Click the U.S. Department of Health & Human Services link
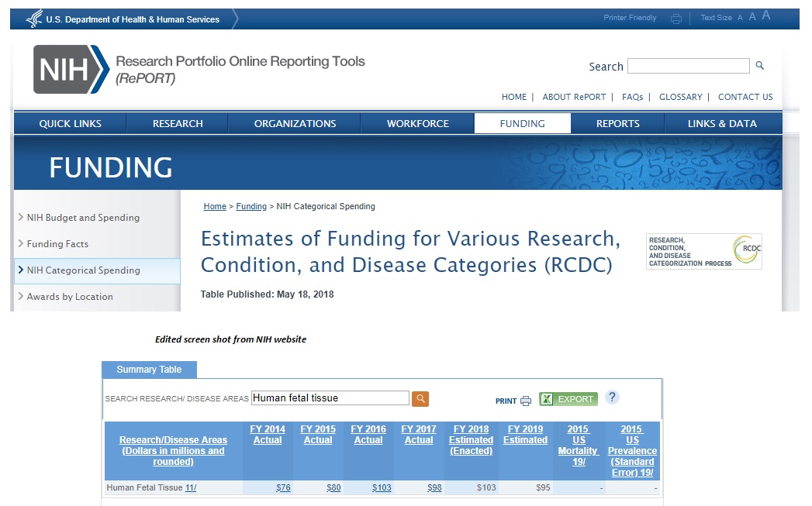The width and height of the screenshot is (812, 506). click(x=133, y=19)
